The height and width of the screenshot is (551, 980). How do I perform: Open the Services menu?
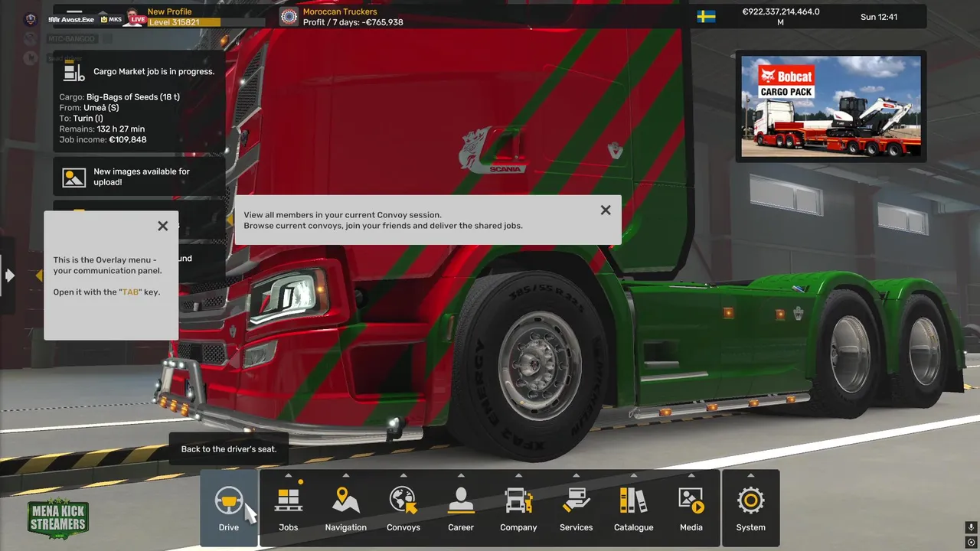577,508
